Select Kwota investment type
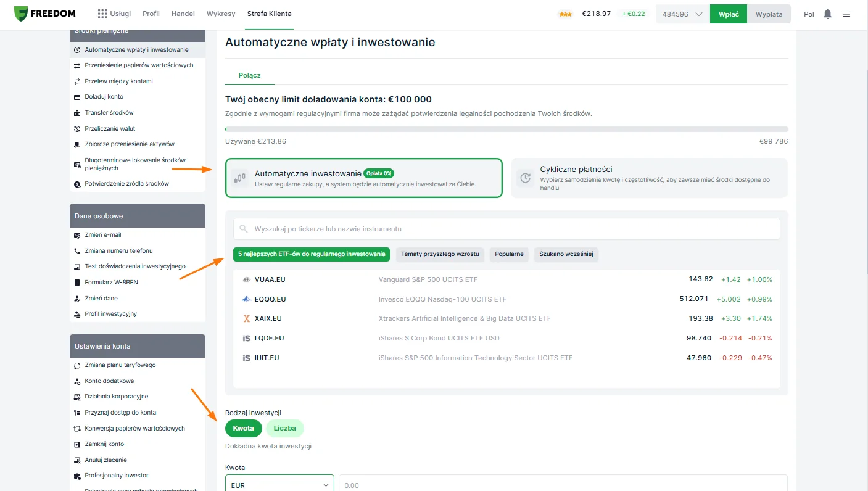 (244, 428)
